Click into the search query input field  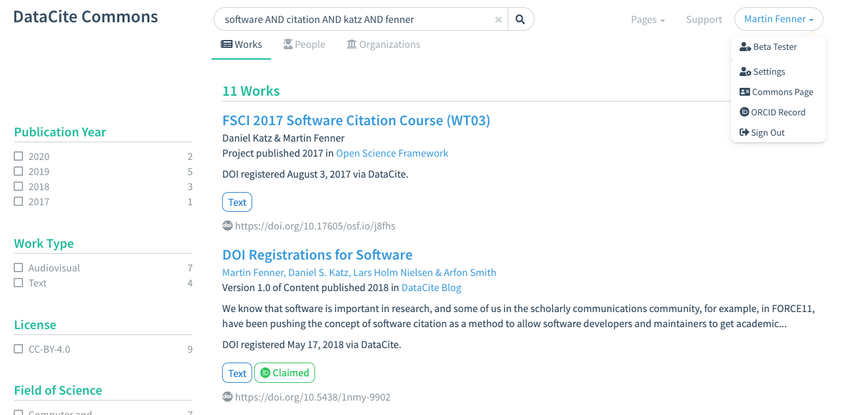(x=354, y=20)
